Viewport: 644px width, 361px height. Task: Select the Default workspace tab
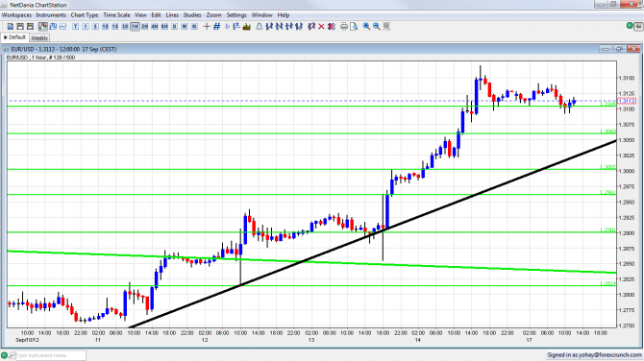click(15, 37)
